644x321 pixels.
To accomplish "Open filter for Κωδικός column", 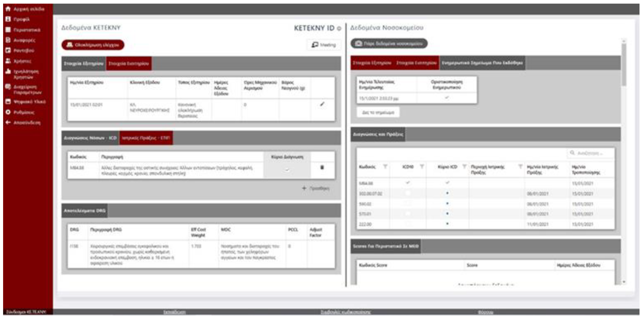I will point(385,167).
